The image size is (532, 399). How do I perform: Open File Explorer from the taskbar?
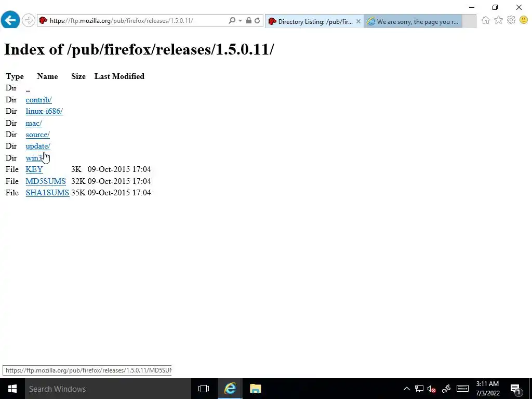click(x=256, y=389)
